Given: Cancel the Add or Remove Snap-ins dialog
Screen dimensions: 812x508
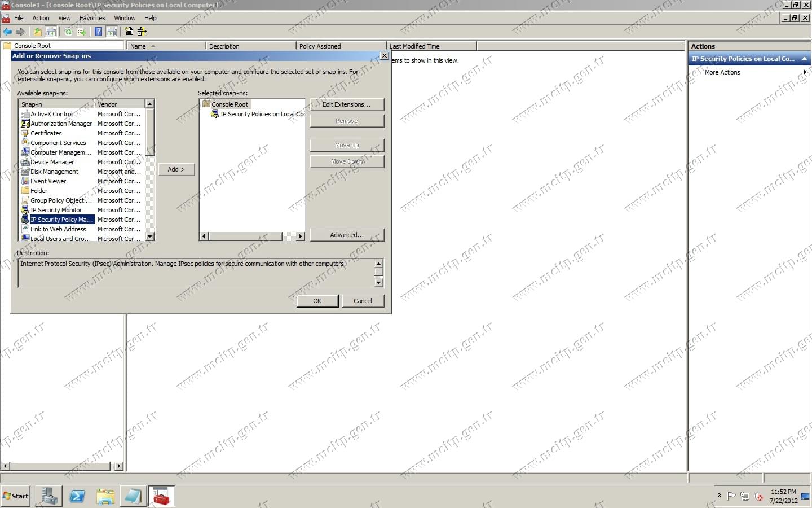Looking at the screenshot, I should point(363,301).
